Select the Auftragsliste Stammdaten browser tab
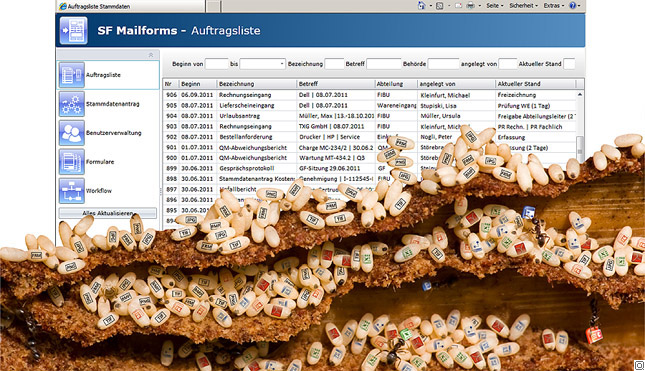Screen dimensions: 645x371 tap(131, 6)
